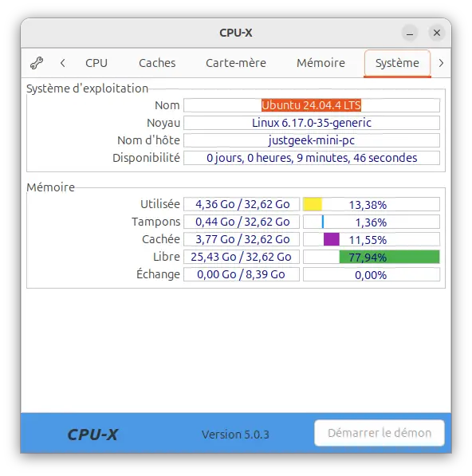The width and height of the screenshot is (472, 476).
Task: Close the CPU-X window
Action: [x=437, y=33]
